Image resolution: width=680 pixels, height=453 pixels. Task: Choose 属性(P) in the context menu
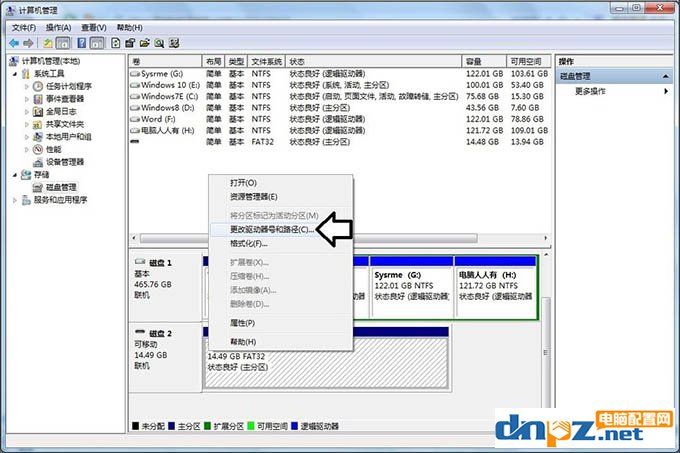(242, 323)
